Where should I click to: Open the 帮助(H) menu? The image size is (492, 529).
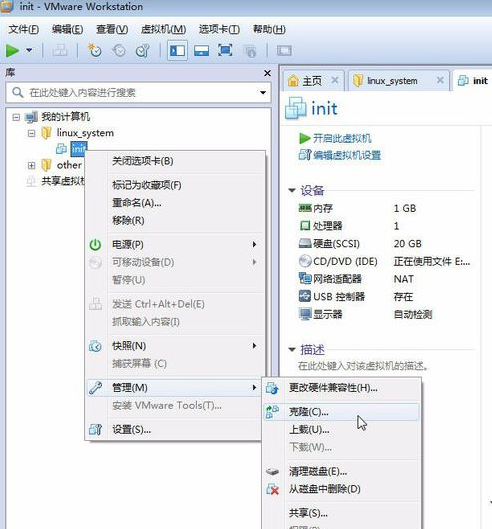[269, 29]
